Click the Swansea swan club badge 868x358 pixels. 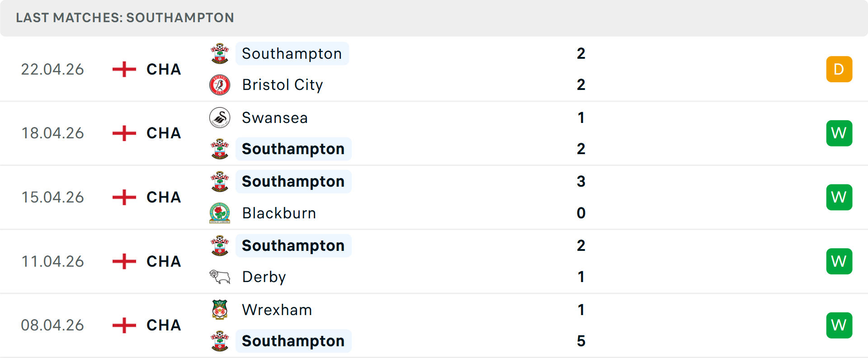(220, 118)
